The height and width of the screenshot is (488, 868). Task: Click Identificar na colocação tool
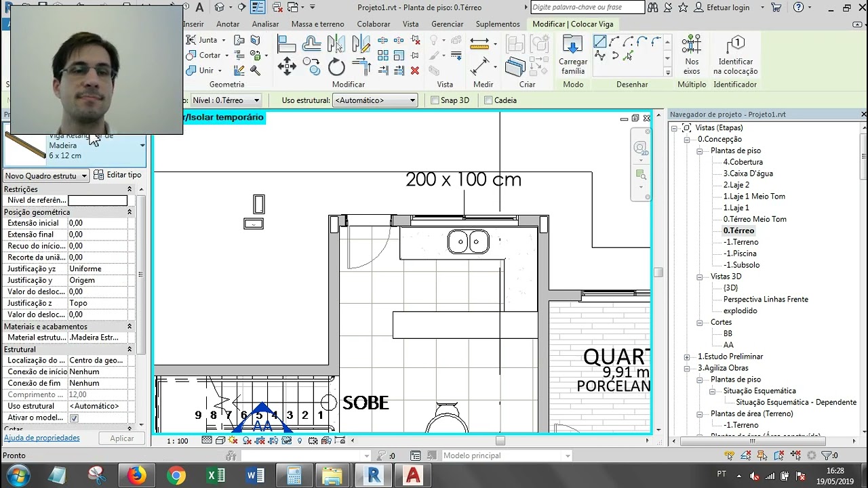[x=736, y=56]
